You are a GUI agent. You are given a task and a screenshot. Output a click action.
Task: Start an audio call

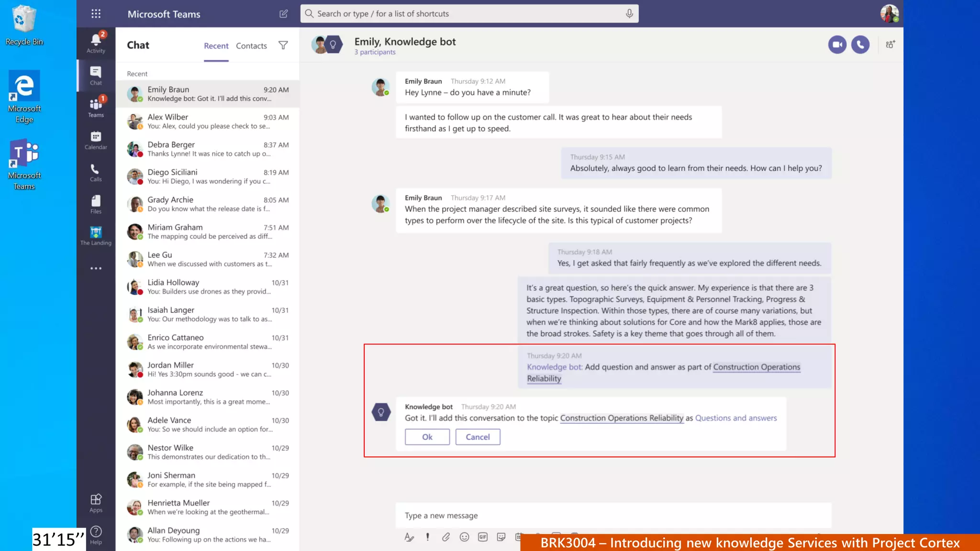click(x=860, y=44)
